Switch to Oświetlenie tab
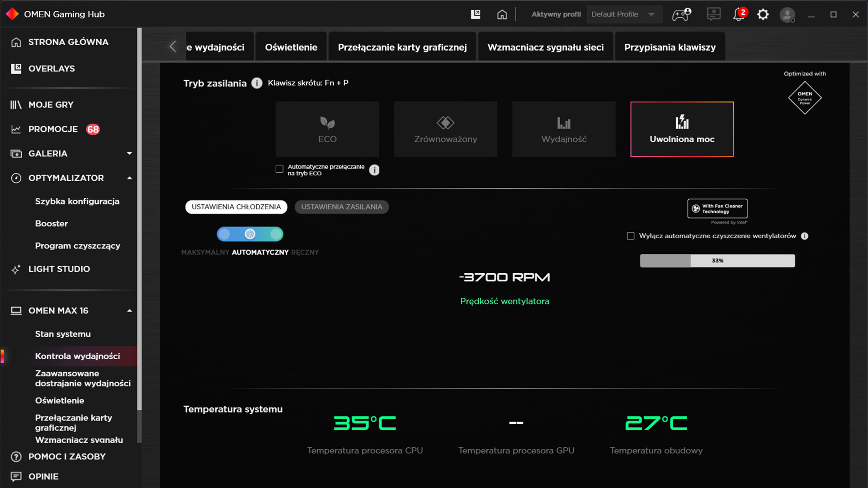 click(x=291, y=47)
